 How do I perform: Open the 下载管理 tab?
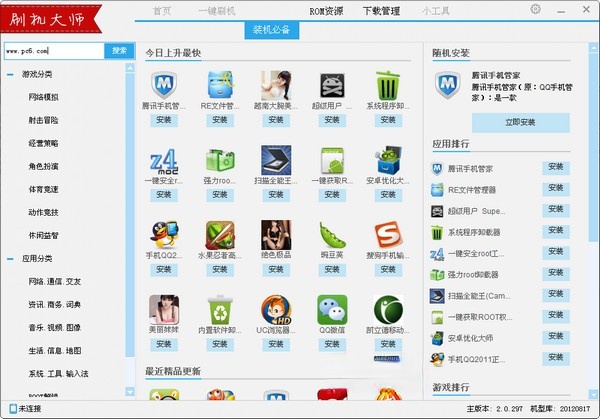point(382,11)
